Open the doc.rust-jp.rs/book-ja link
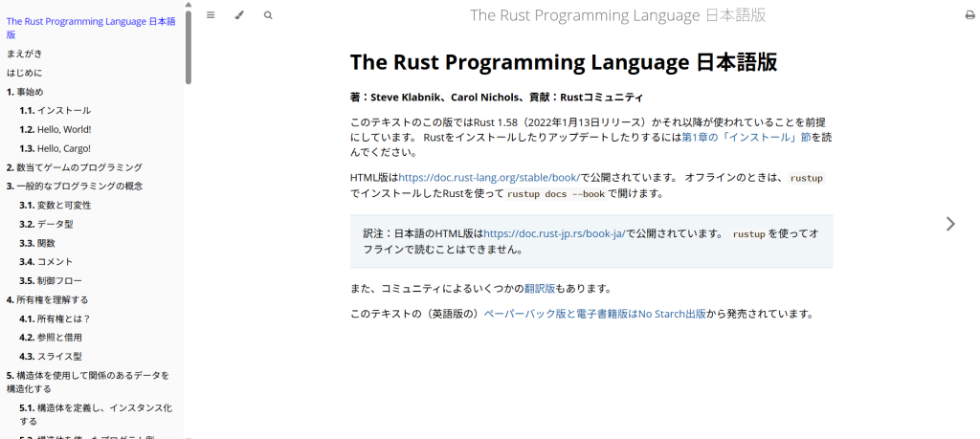Viewport: 980px width, 439px height. click(554, 233)
